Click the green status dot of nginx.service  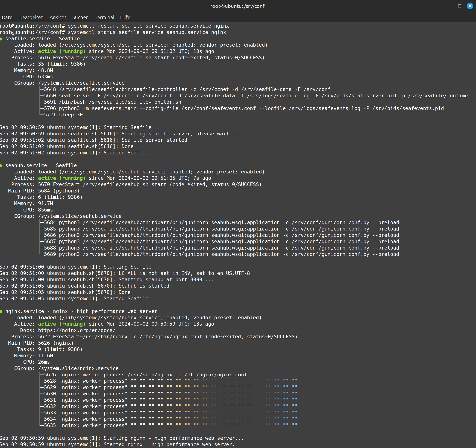tap(1, 311)
